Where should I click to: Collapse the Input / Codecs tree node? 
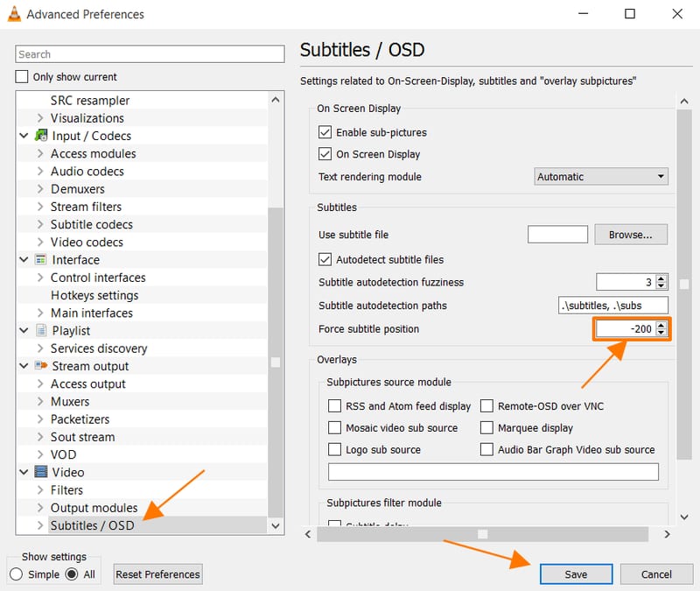tap(24, 136)
